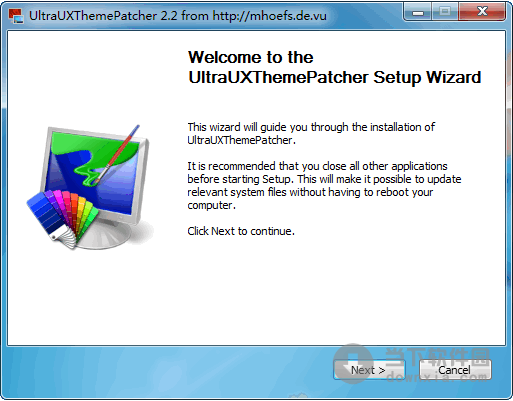Click the "Welcome to the" heading text
The image size is (513, 401).
251,57
